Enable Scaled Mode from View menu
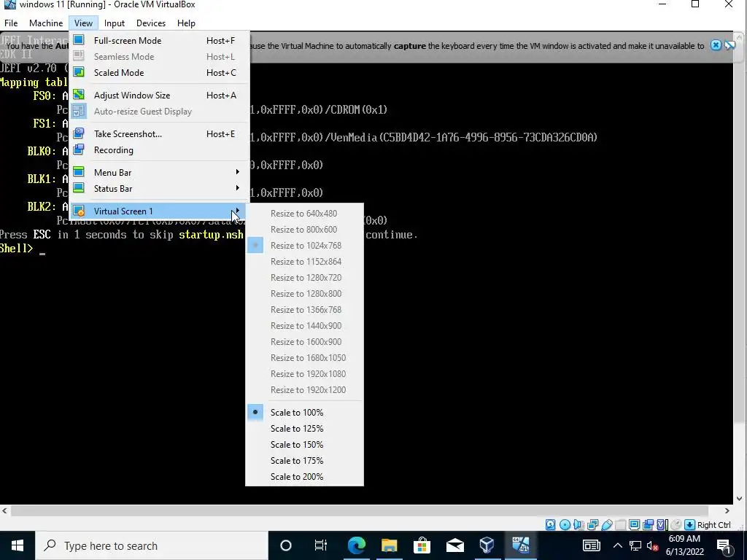The width and height of the screenshot is (747, 560). tap(159, 72)
